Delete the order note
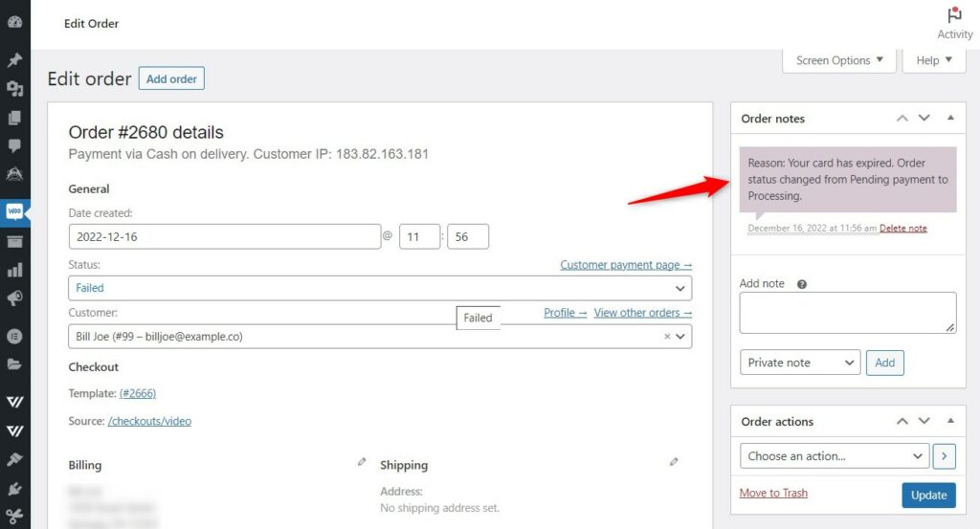The width and height of the screenshot is (980, 529). (902, 228)
